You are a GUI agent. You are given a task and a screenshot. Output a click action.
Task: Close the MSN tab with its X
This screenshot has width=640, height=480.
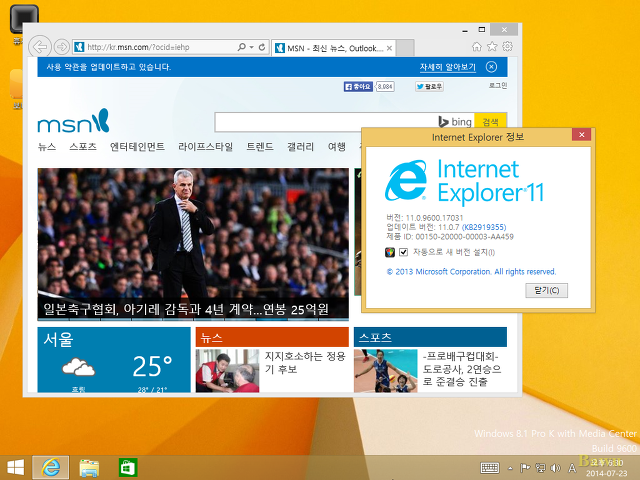point(389,48)
